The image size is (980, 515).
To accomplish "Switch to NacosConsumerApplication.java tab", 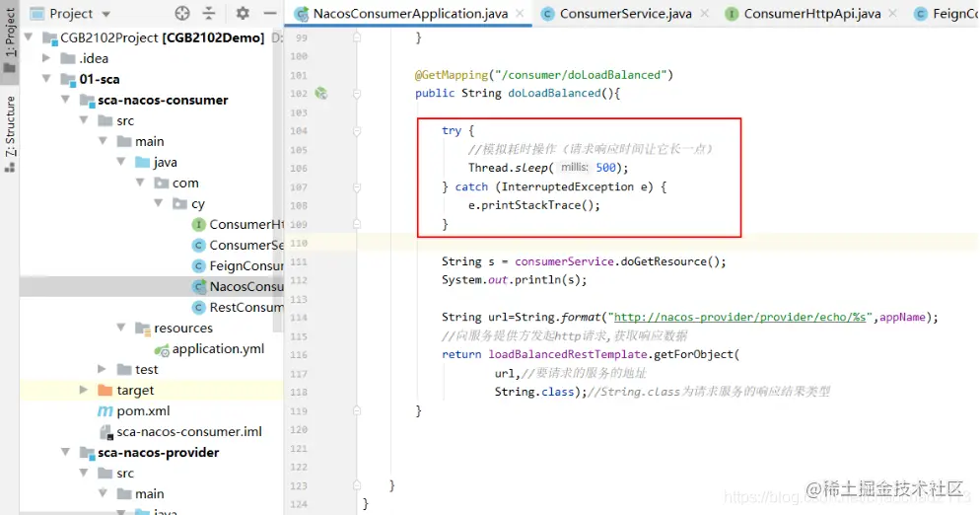I will (x=410, y=14).
